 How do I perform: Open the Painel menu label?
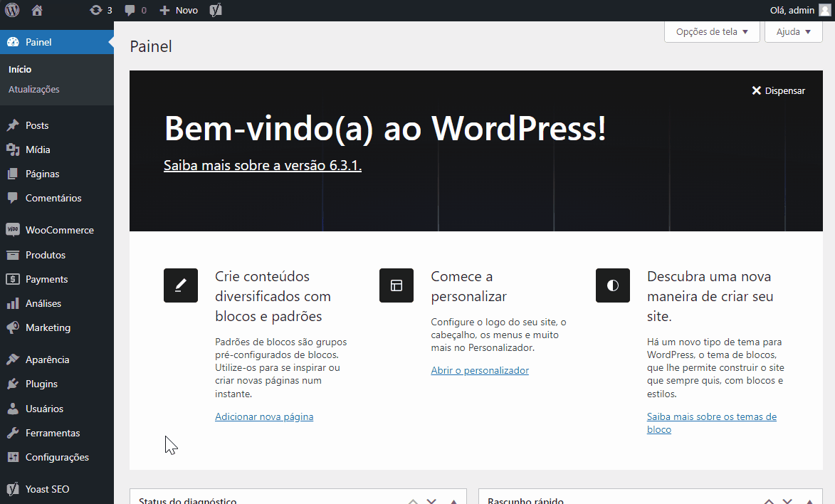coord(38,42)
